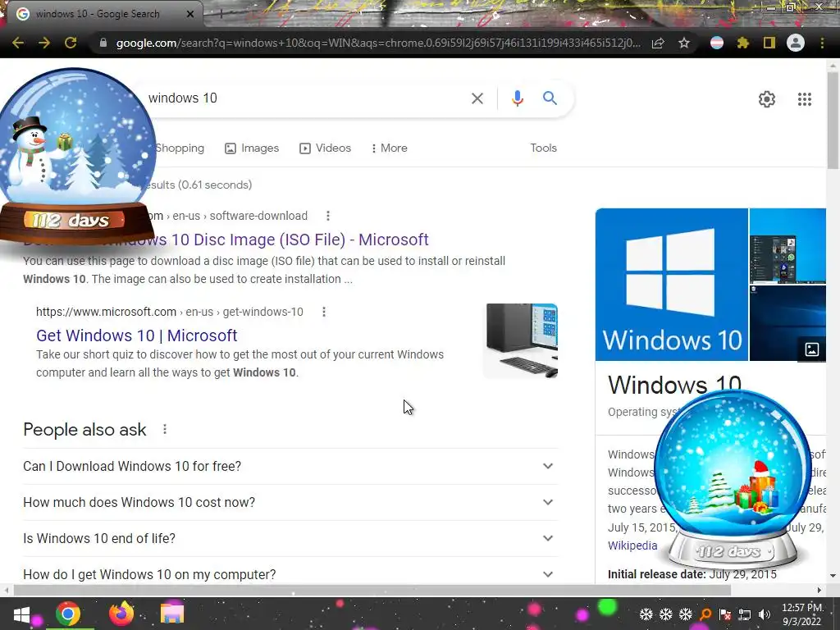Click the address bar URL
This screenshot has width=840, height=630.
point(377,43)
